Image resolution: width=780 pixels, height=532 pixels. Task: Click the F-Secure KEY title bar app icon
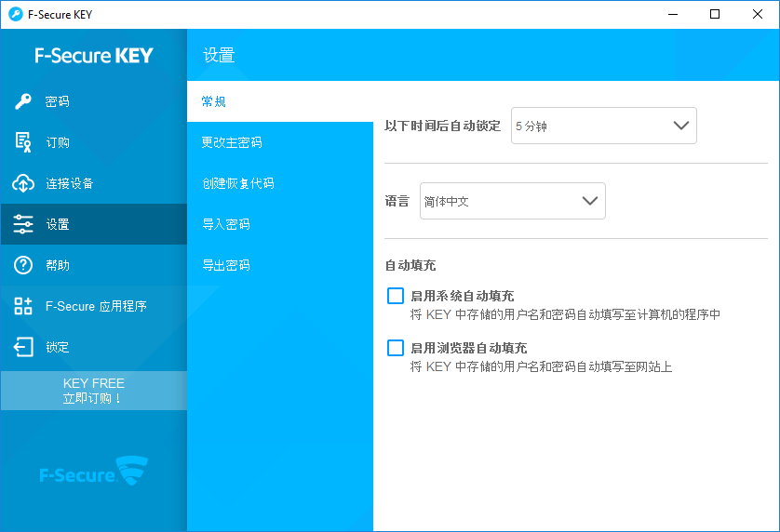tap(16, 15)
